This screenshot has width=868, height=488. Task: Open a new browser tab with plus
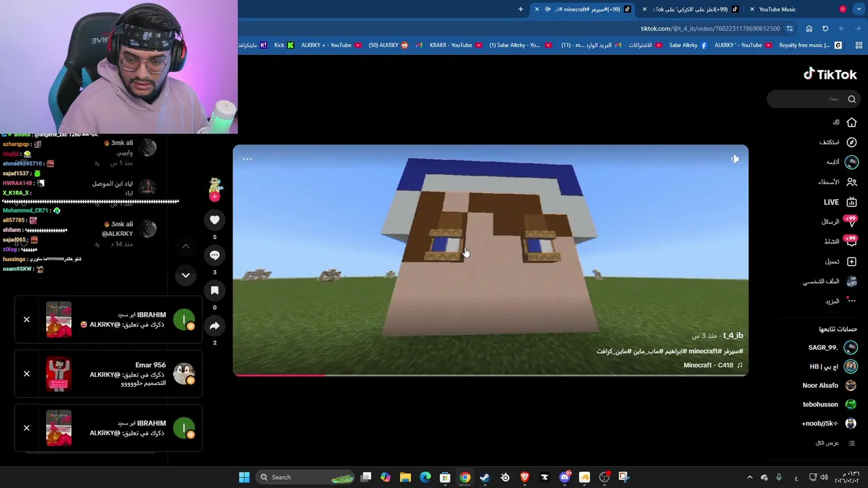click(x=521, y=9)
